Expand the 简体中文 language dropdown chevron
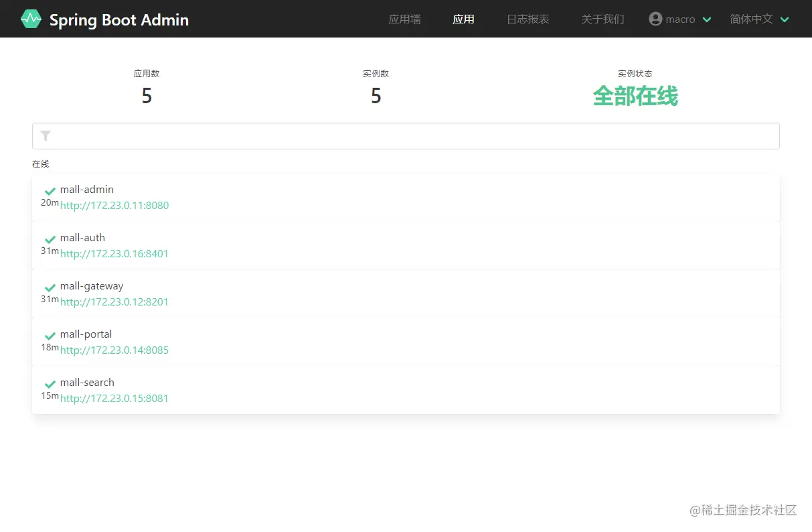The height and width of the screenshot is (532, 812). (785, 19)
